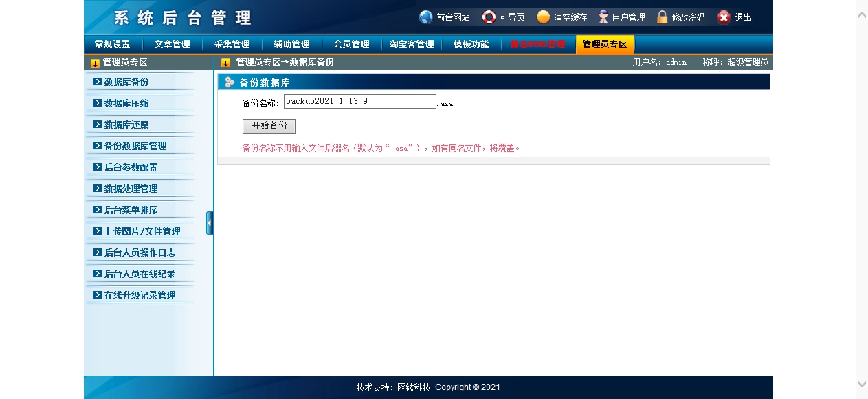Screen dimensions: 868x399
Task: Click the person icon for 用户管理
Action: 603,17
